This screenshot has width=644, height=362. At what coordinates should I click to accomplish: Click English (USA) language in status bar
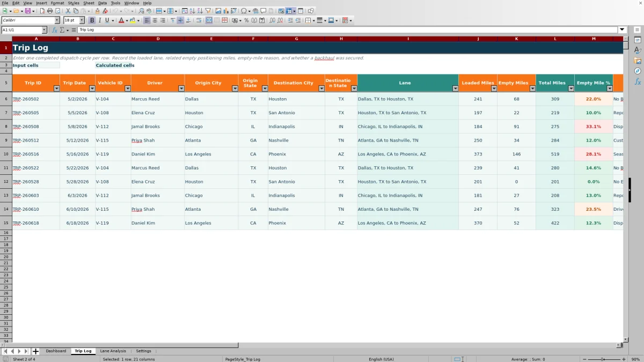(381, 359)
